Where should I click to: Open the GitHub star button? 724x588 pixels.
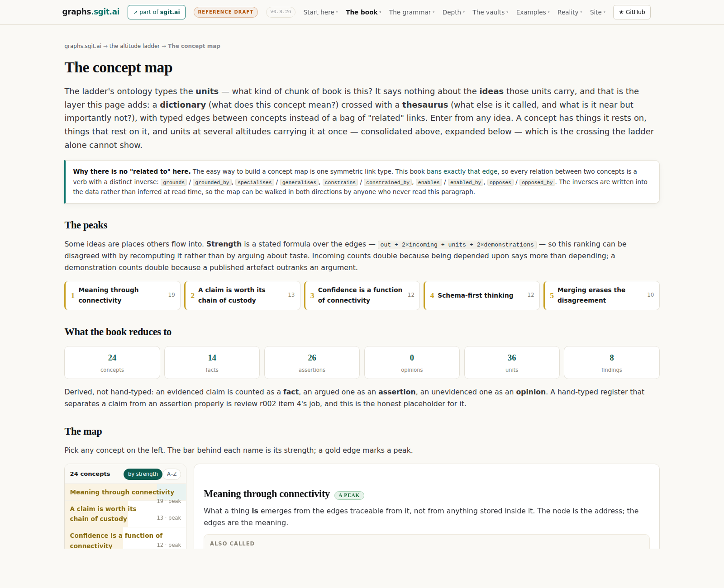click(x=632, y=12)
